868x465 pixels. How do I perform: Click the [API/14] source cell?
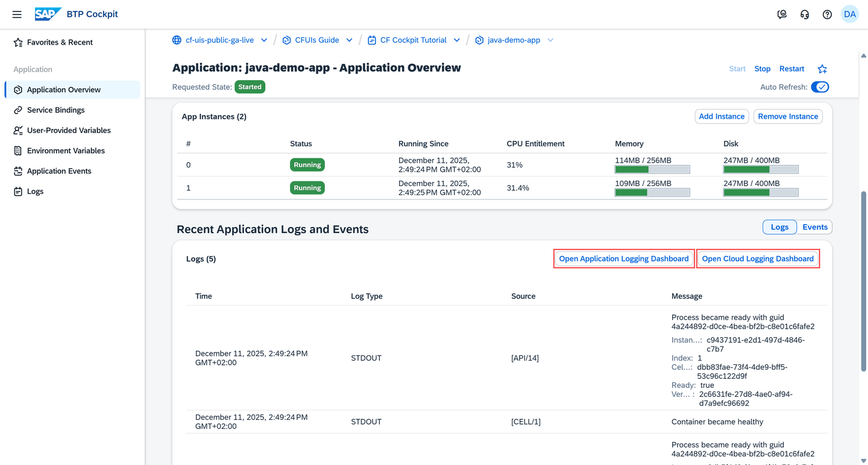point(525,358)
